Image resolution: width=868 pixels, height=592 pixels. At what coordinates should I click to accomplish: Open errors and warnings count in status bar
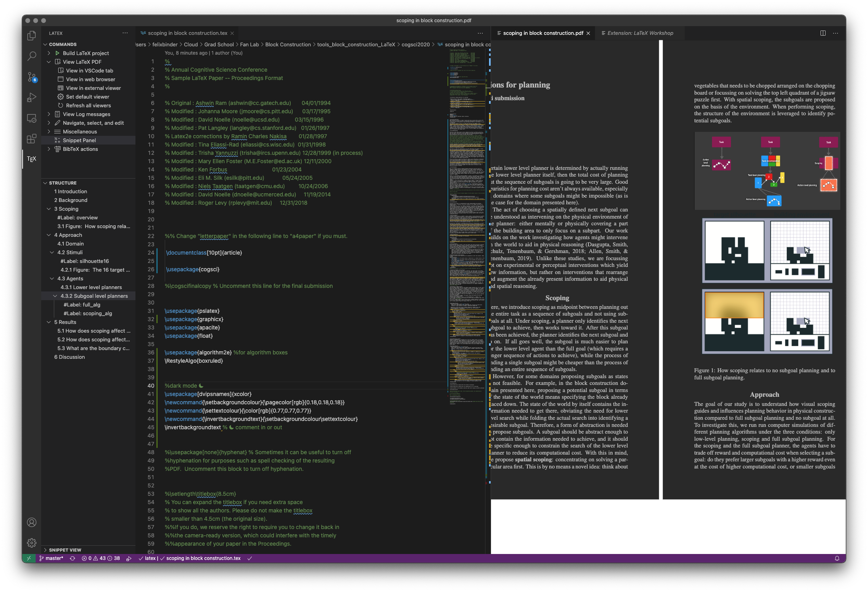(x=101, y=558)
